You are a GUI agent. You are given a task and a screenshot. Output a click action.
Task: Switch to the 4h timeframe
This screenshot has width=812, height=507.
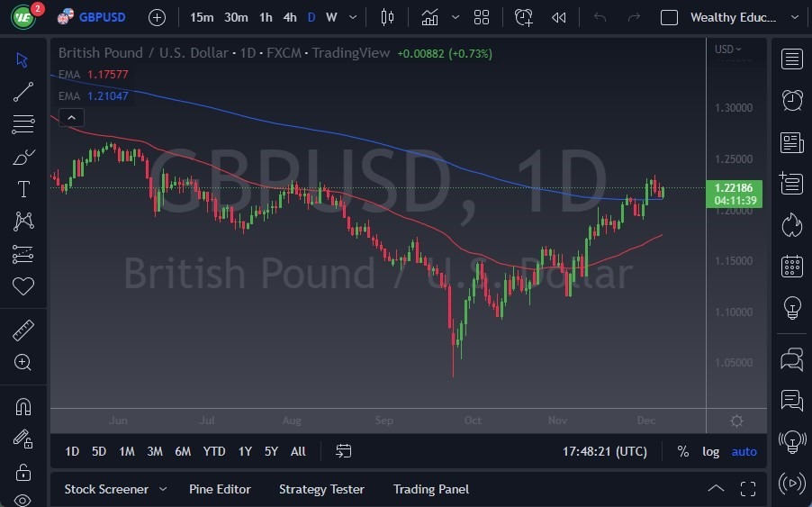pos(290,18)
